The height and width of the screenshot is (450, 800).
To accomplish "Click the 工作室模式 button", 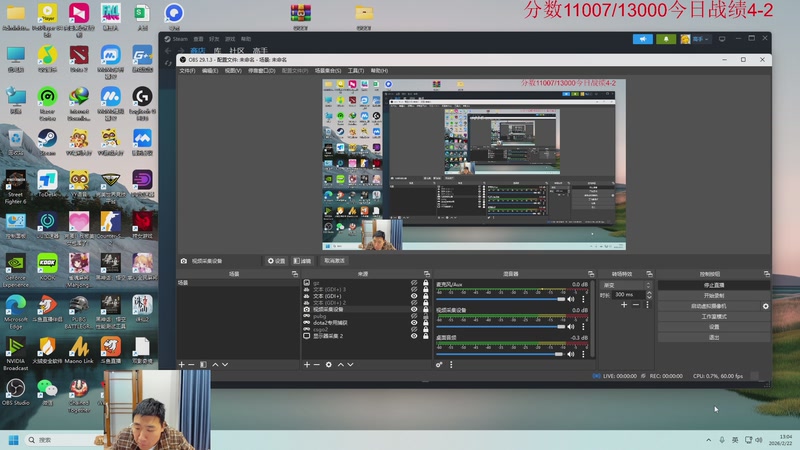I will pos(714,316).
